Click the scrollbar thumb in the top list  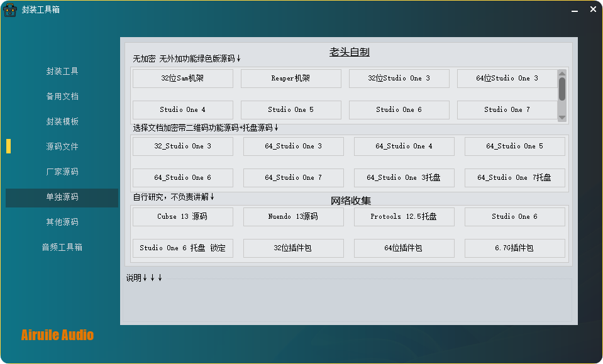562,89
